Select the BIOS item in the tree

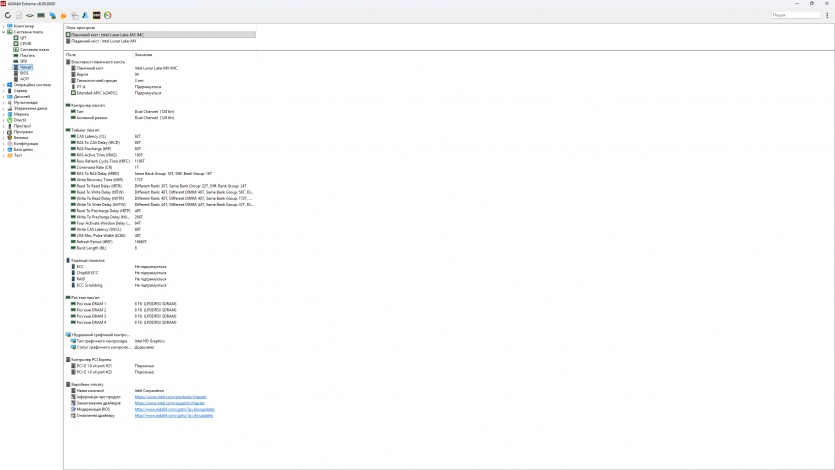(24, 72)
